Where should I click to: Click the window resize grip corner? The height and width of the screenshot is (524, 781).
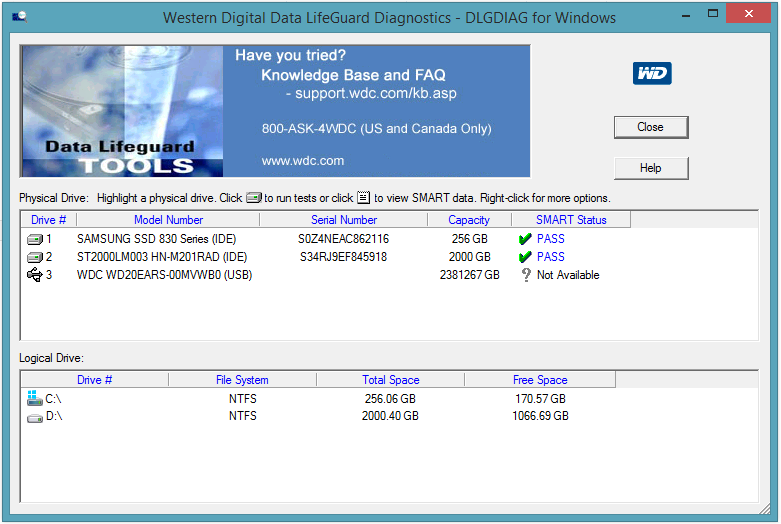(765, 509)
